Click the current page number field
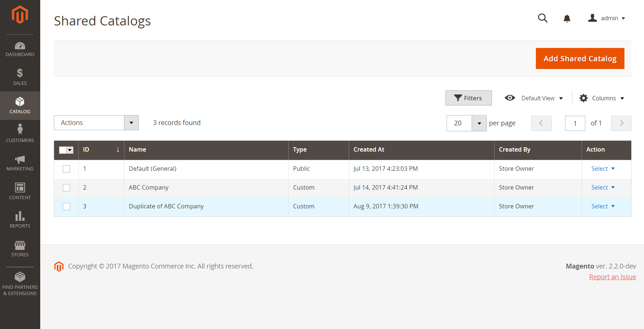This screenshot has height=329, width=644. [x=575, y=123]
